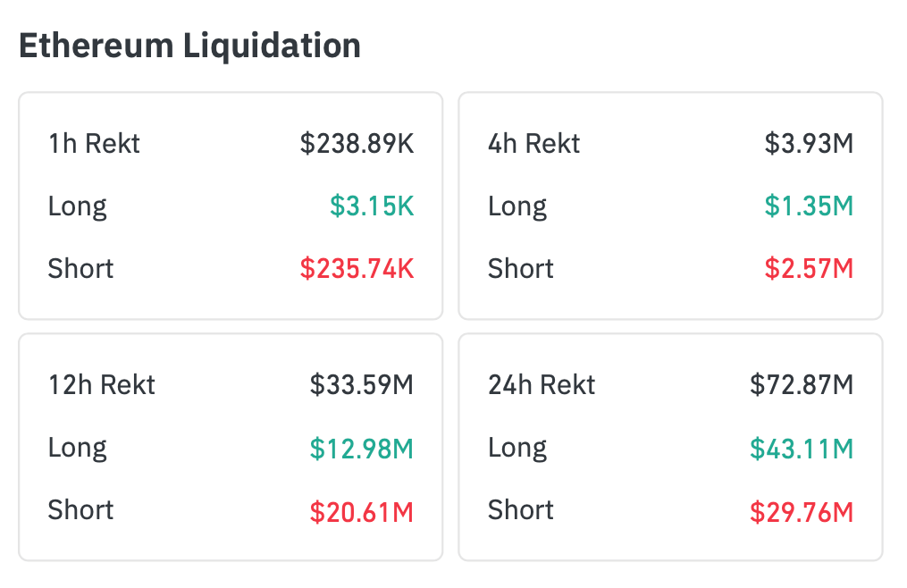Click the 24h Long value $43.11M
This screenshot has width=907, height=588.
(802, 448)
